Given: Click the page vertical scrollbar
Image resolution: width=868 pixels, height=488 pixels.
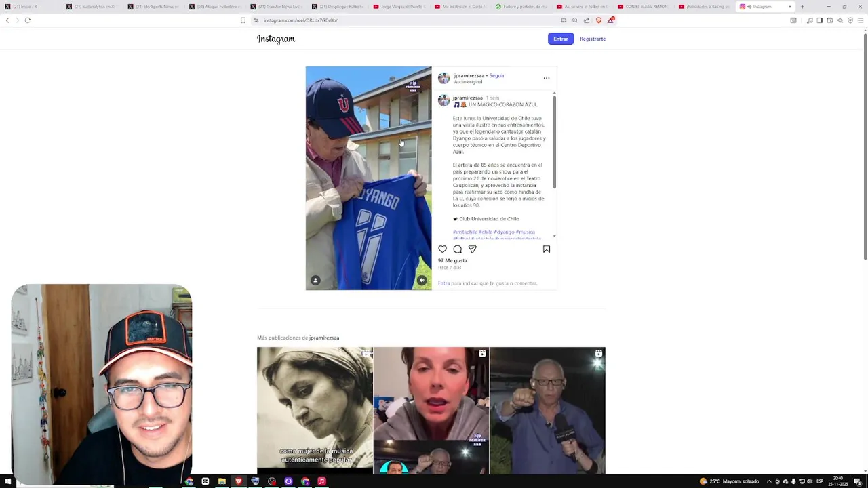Looking at the screenshot, I should (x=865, y=146).
